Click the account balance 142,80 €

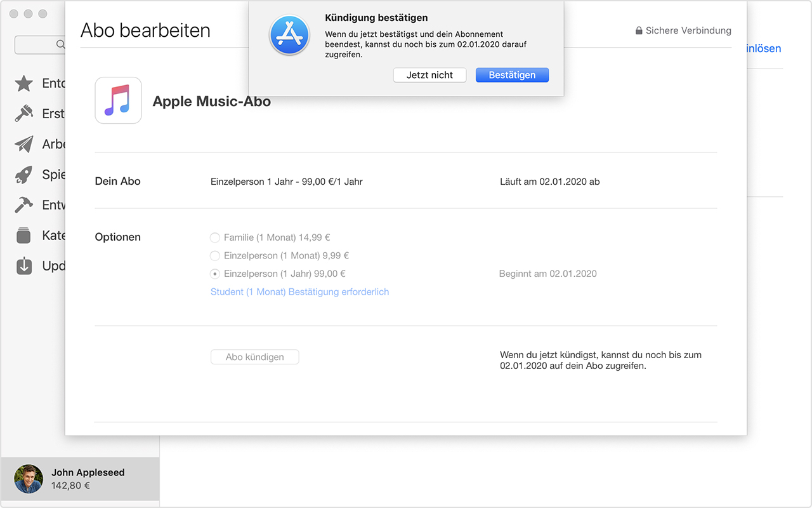70,486
